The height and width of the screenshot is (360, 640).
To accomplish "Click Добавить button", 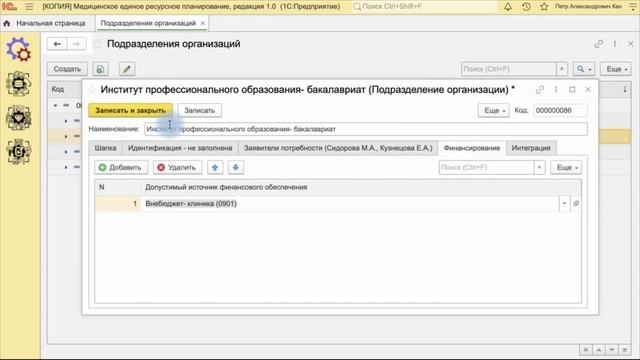I will tap(121, 167).
